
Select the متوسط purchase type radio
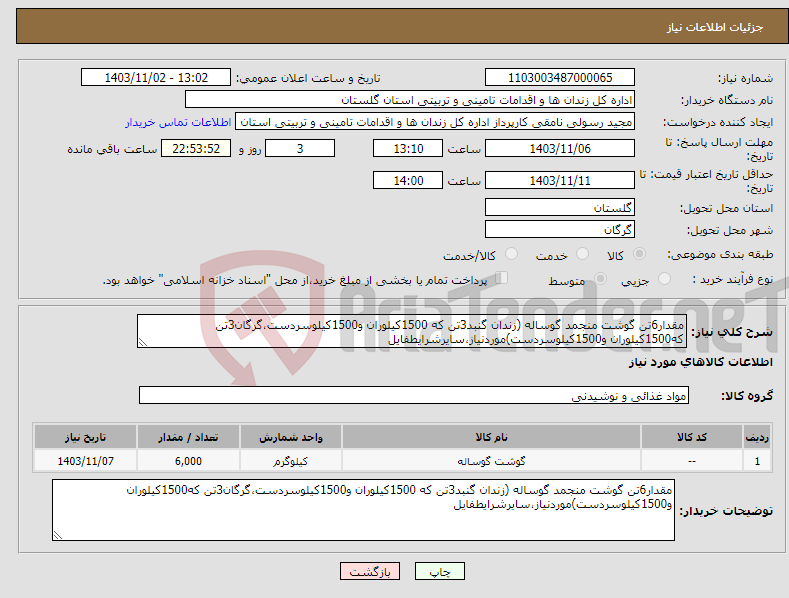600,279
